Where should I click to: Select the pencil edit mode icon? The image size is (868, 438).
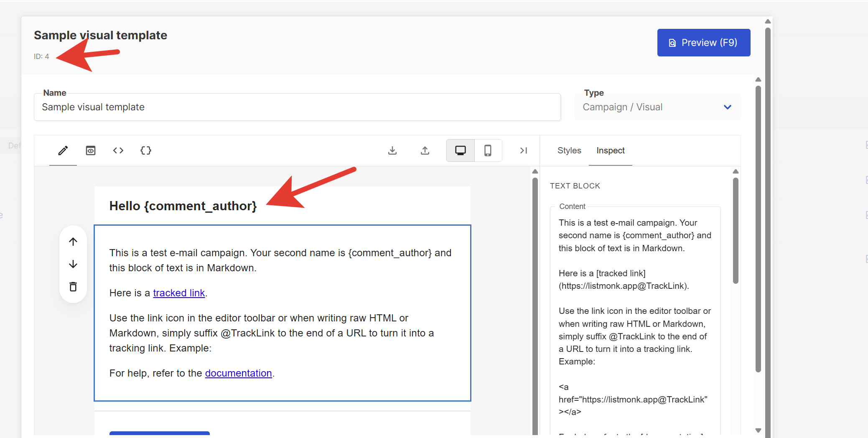point(63,150)
